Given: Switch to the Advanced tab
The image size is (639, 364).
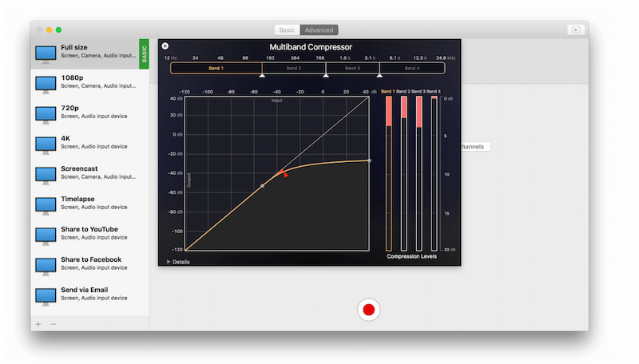Looking at the screenshot, I should point(319,30).
